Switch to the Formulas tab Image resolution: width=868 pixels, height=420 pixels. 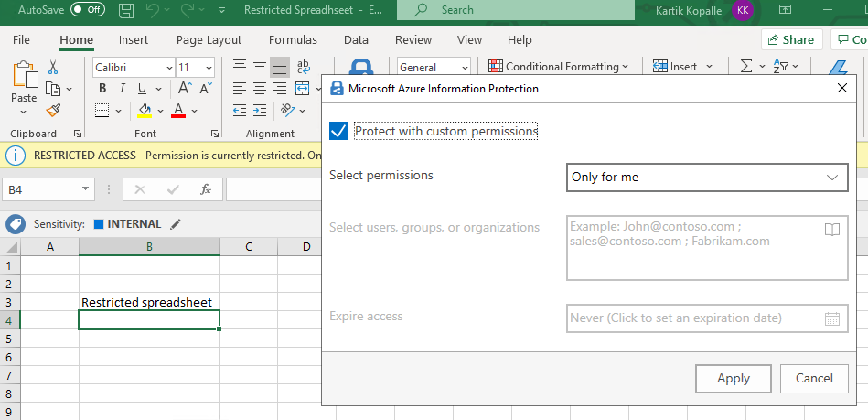click(x=293, y=40)
